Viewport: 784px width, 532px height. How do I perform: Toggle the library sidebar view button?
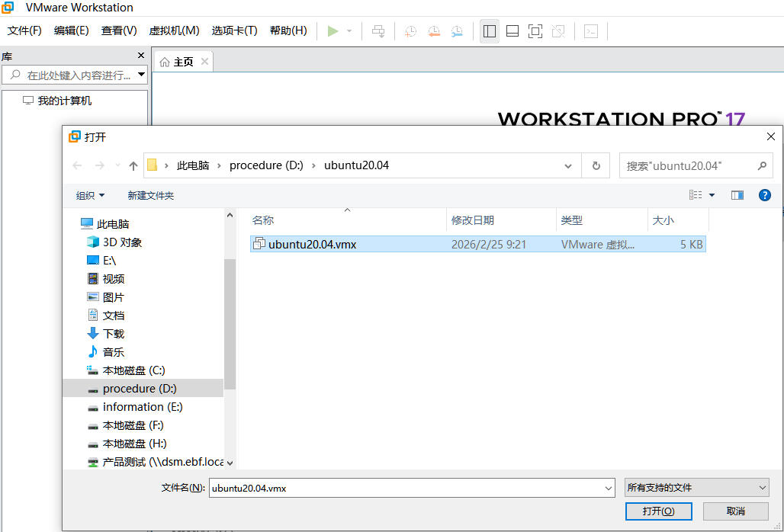click(x=490, y=31)
